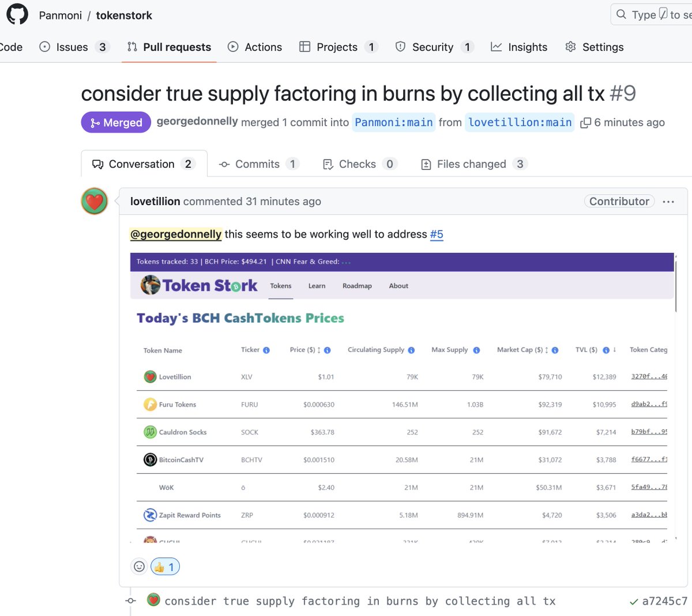Click the GitHub logo icon

[x=17, y=14]
